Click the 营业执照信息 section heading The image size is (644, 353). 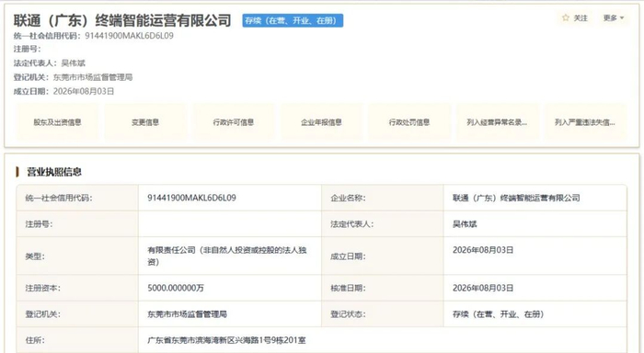pos(53,172)
